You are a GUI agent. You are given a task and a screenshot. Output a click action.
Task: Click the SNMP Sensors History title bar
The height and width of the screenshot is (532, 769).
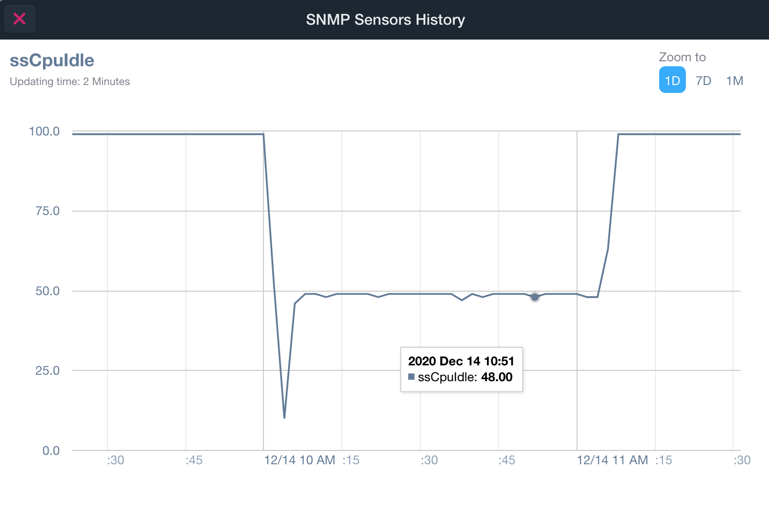coord(385,19)
